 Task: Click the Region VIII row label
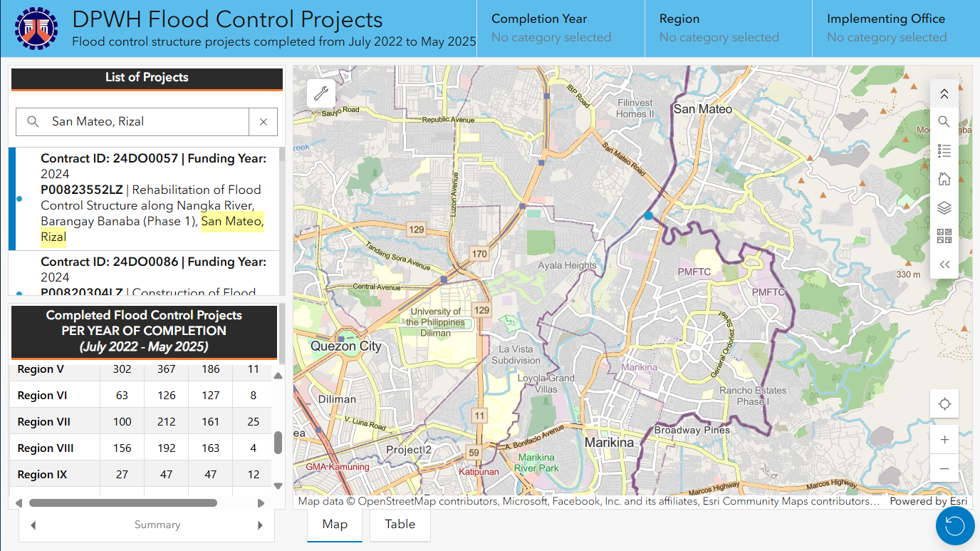point(46,448)
